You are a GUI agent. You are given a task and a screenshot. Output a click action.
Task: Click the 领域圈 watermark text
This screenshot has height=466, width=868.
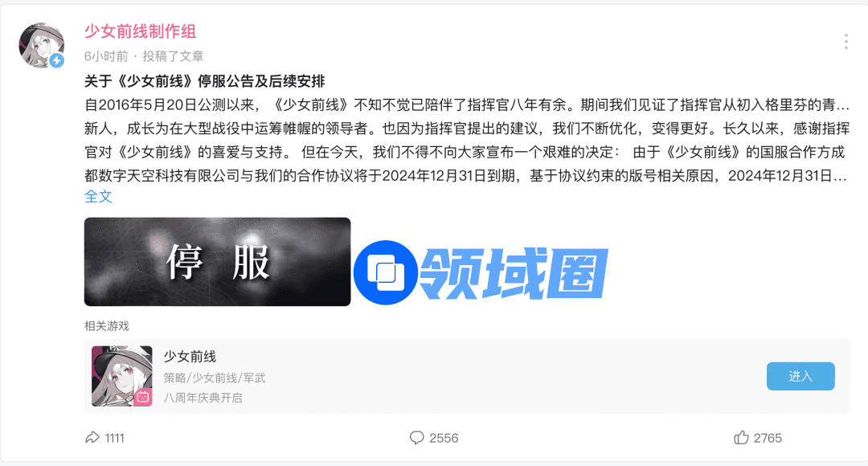click(514, 273)
